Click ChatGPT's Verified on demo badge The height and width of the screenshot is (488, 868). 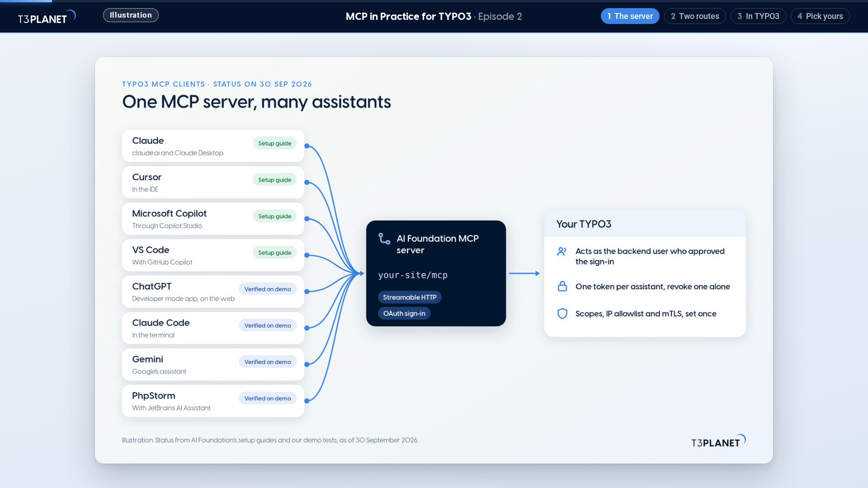(x=268, y=289)
